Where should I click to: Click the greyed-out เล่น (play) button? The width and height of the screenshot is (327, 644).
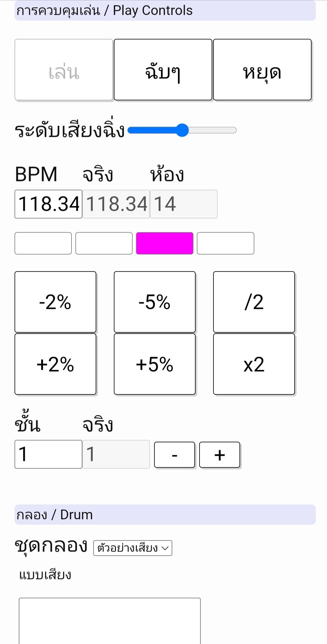click(64, 70)
